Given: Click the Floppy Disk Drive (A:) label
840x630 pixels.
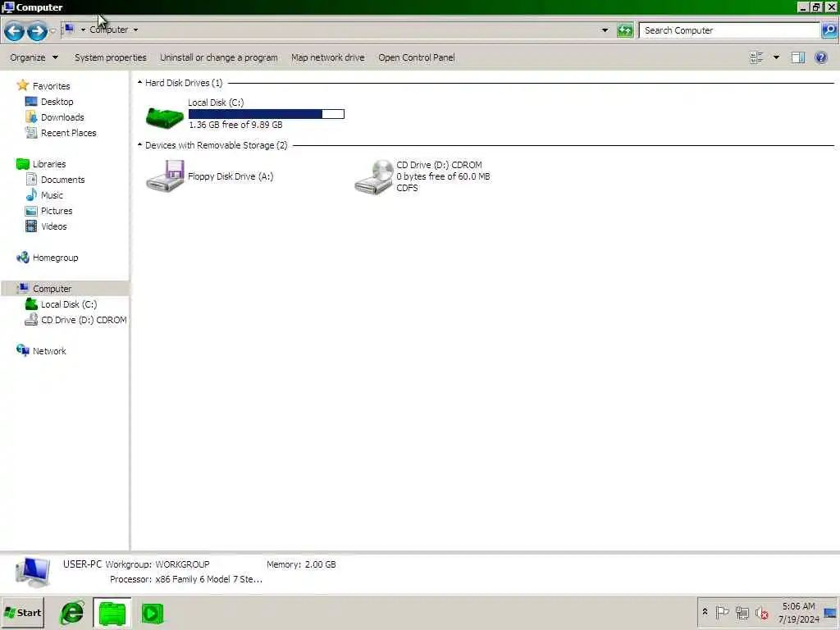Looking at the screenshot, I should click(x=231, y=176).
